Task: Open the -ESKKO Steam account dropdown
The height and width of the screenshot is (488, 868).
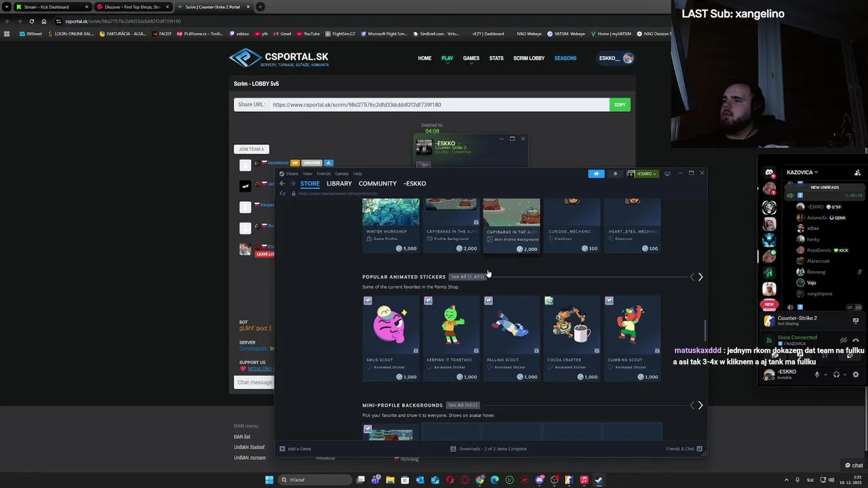Action: click(642, 174)
